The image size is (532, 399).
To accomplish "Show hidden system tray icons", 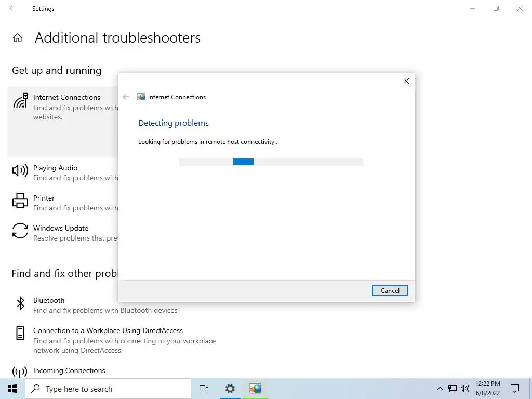I will pos(440,389).
